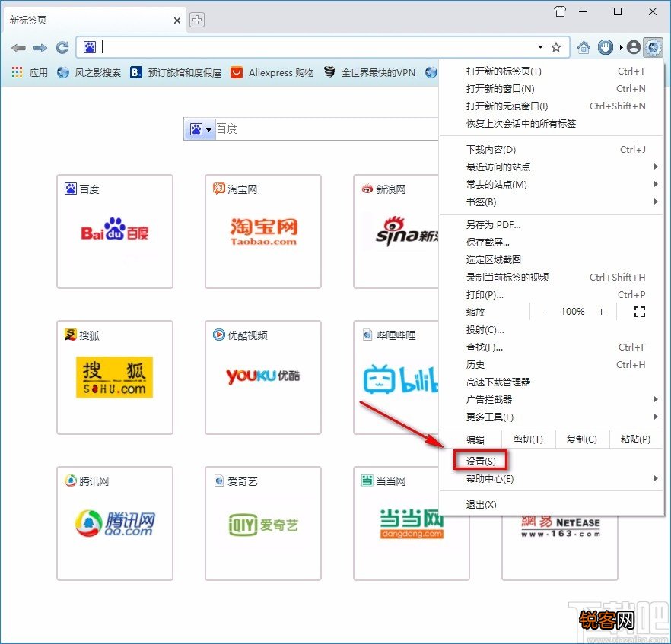Click 剪切(T) in edit row
Viewport: 671px width, 644px height.
pyautogui.click(x=528, y=439)
